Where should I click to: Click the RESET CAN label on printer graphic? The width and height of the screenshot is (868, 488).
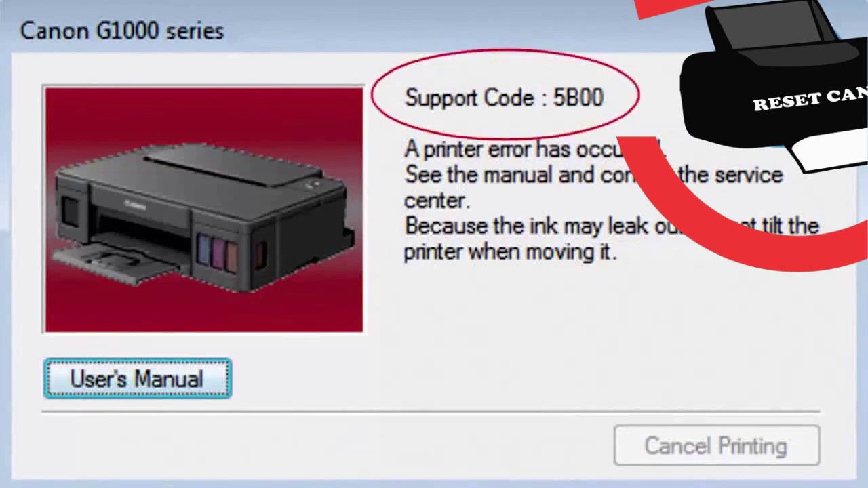(x=810, y=100)
